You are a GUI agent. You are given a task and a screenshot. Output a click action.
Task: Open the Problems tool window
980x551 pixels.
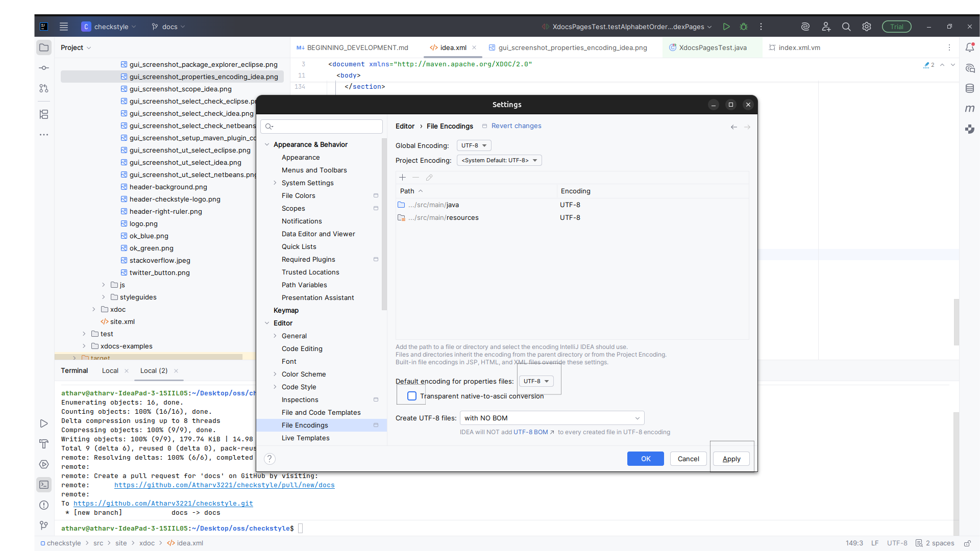44,505
